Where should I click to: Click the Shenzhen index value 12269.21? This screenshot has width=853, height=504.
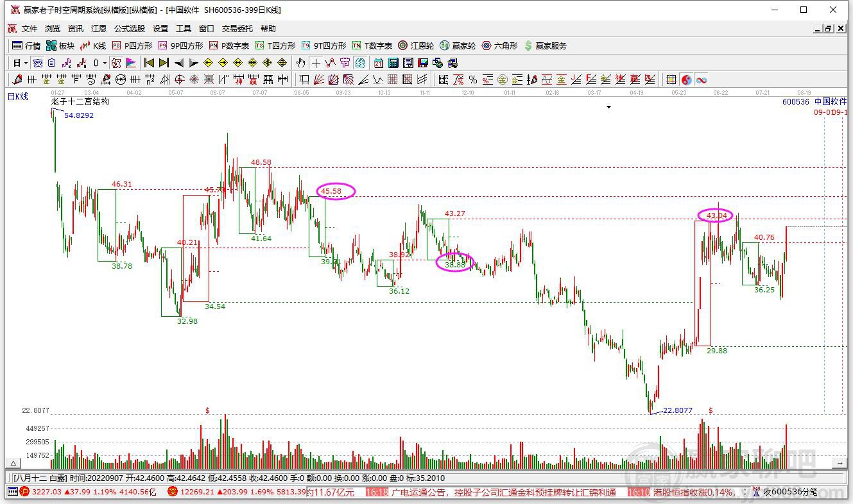196,492
